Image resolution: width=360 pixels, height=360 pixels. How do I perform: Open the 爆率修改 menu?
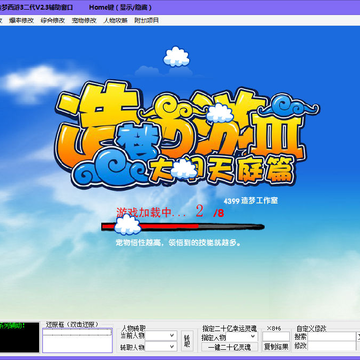[x=21, y=20]
